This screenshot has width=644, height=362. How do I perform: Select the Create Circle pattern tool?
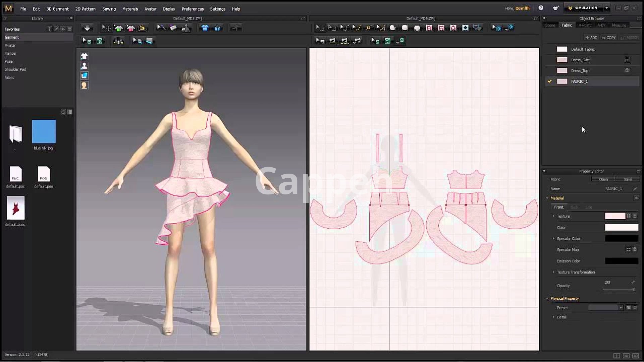pos(417,28)
